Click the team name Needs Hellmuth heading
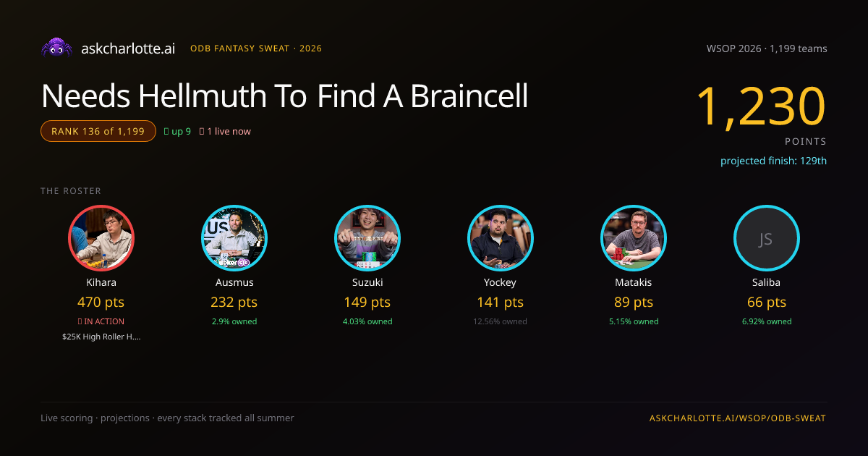This screenshot has height=456, width=868. [x=284, y=96]
